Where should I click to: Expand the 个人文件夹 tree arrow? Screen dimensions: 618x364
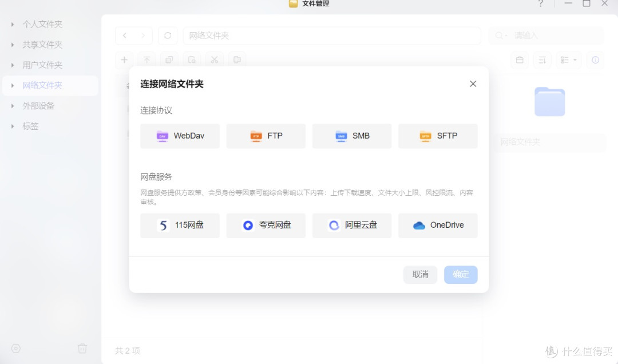point(13,25)
